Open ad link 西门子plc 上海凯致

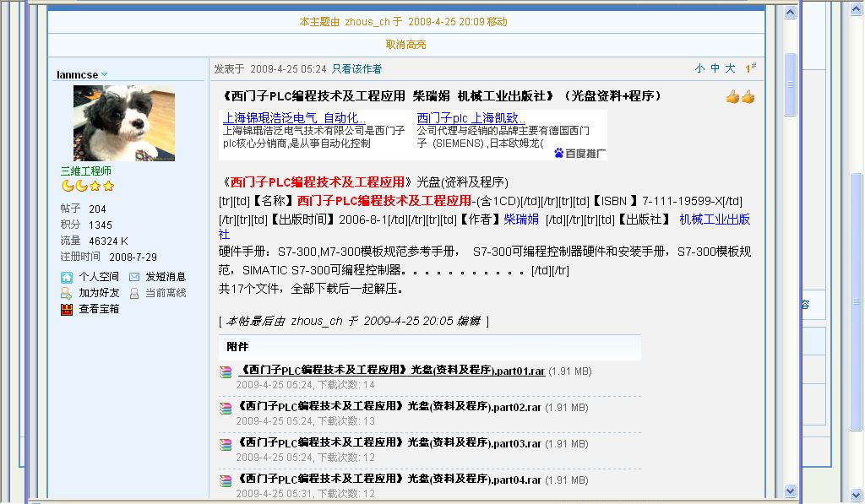pos(471,118)
